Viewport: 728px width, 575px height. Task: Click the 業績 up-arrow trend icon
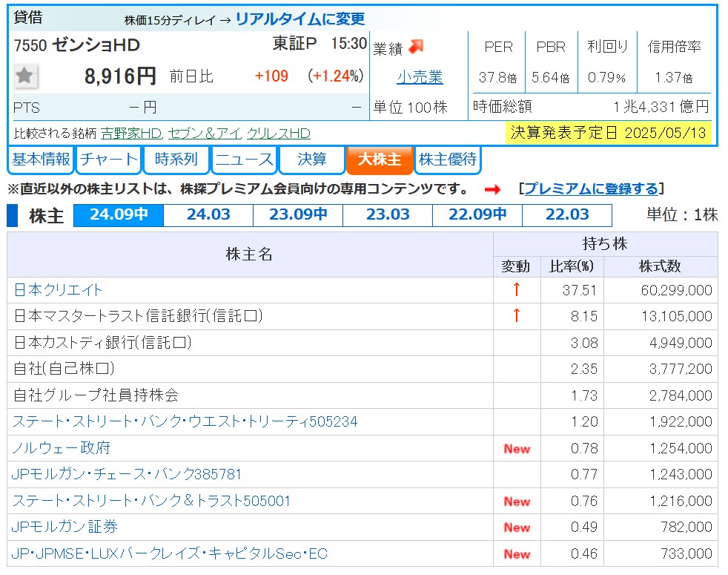pyautogui.click(x=416, y=46)
